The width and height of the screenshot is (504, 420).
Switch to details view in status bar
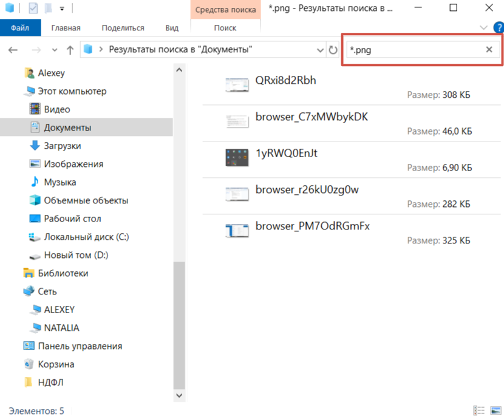pos(479,410)
